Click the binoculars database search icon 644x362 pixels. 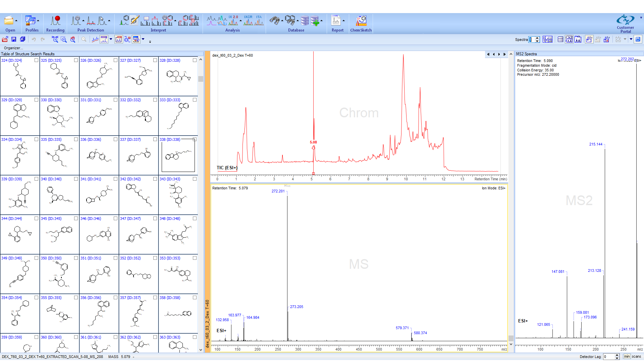(x=274, y=21)
